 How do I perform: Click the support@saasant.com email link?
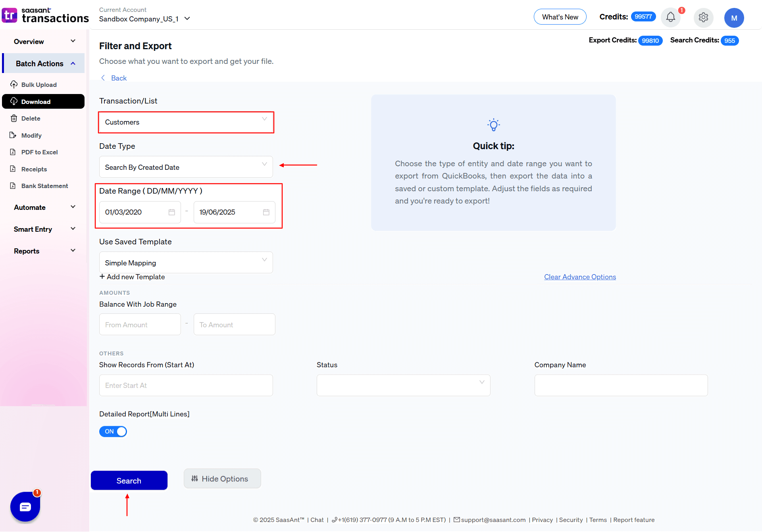(x=493, y=520)
